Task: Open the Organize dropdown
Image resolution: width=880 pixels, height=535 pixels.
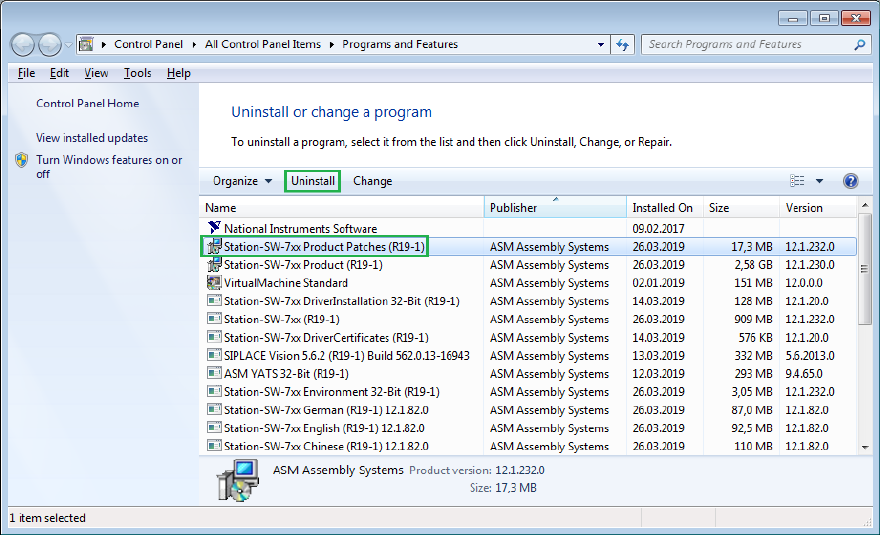Action: click(x=242, y=181)
